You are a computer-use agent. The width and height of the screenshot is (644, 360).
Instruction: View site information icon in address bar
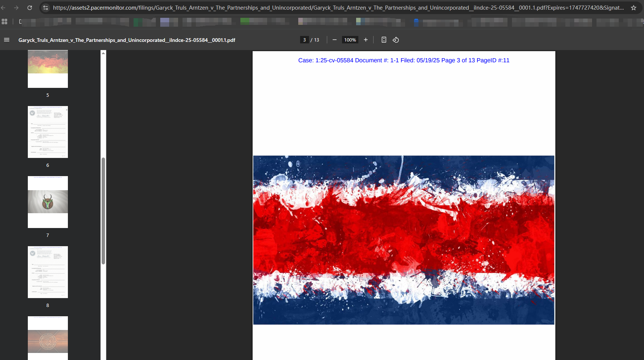[46, 7]
